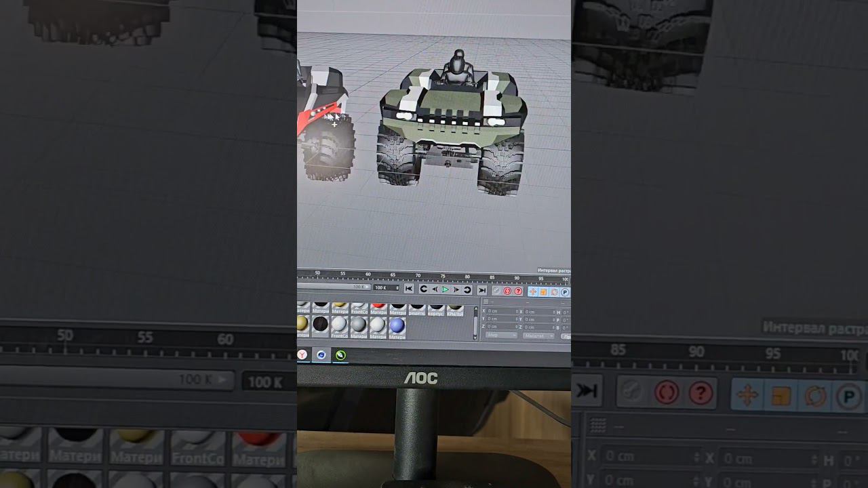868x488 pixels.
Task: Click frame 70 on the timeline ruler
Action: pos(418,276)
